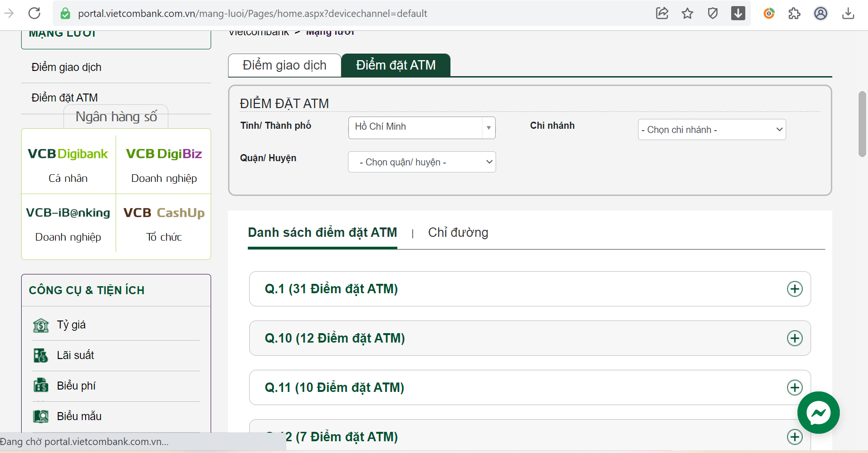Show browser downloads tray icon

(x=848, y=13)
